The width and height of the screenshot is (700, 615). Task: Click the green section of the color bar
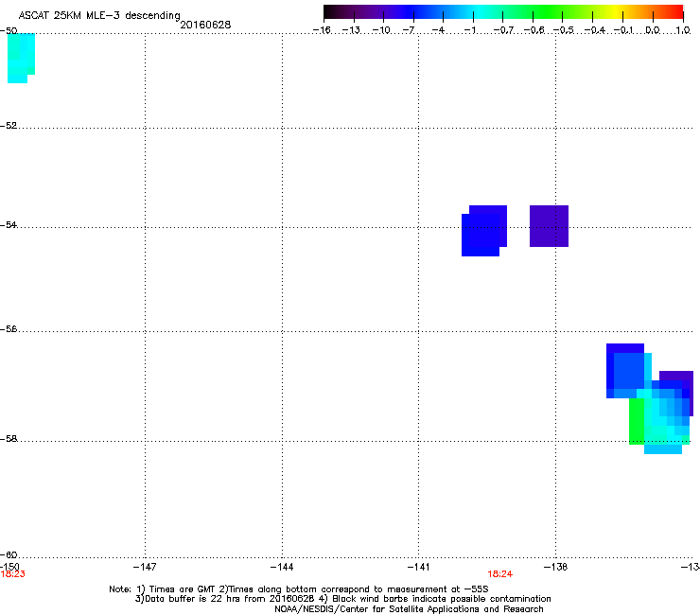549,12
